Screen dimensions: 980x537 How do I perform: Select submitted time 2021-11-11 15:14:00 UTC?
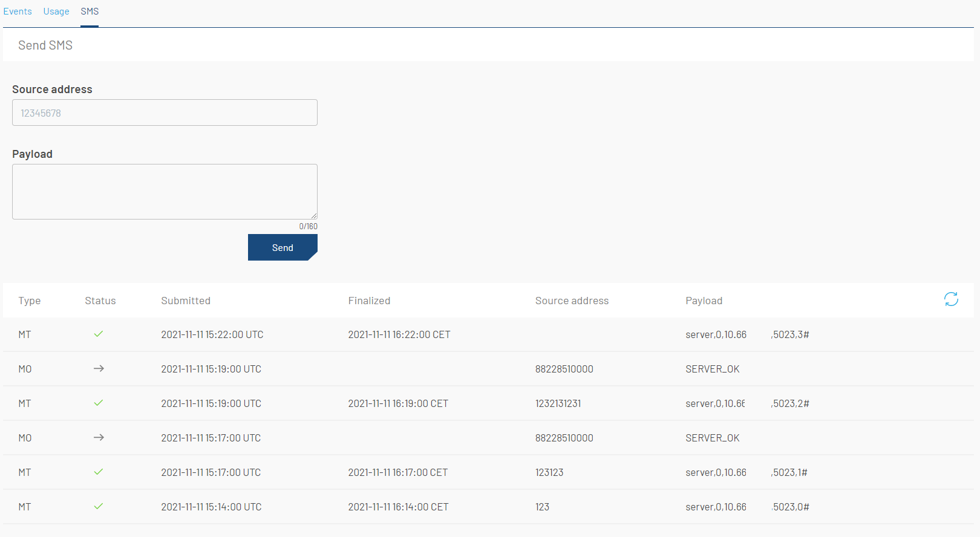coord(211,507)
